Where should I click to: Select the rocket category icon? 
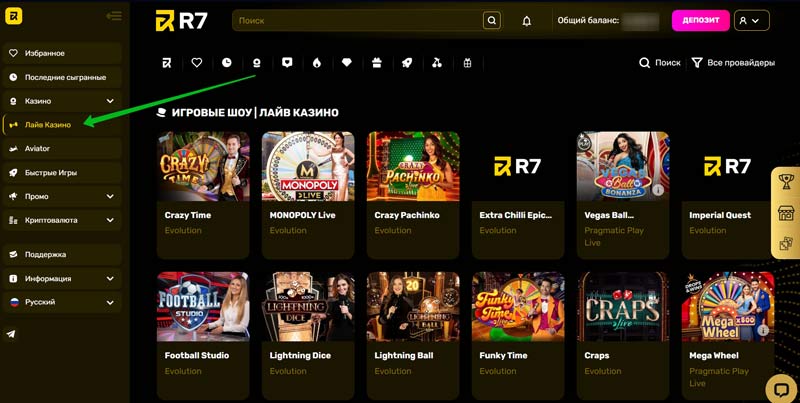407,63
